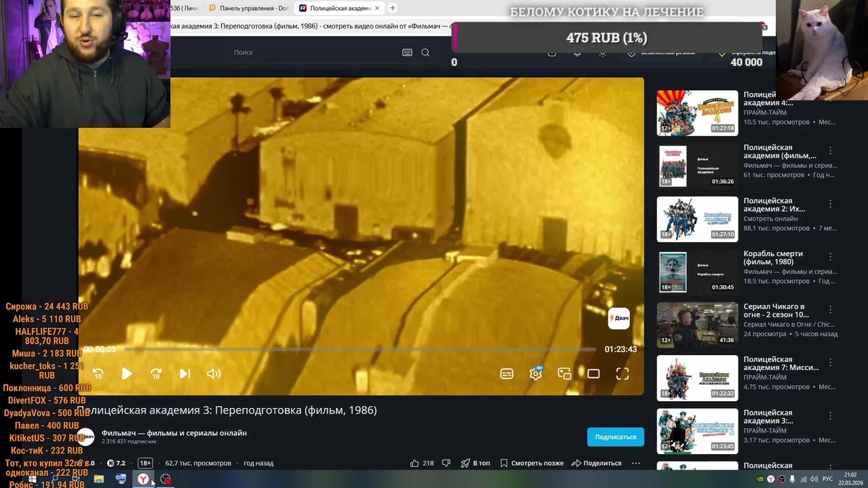Click the Yandex Browser taskbar icon
This screenshot has height=488, width=868.
point(143,479)
